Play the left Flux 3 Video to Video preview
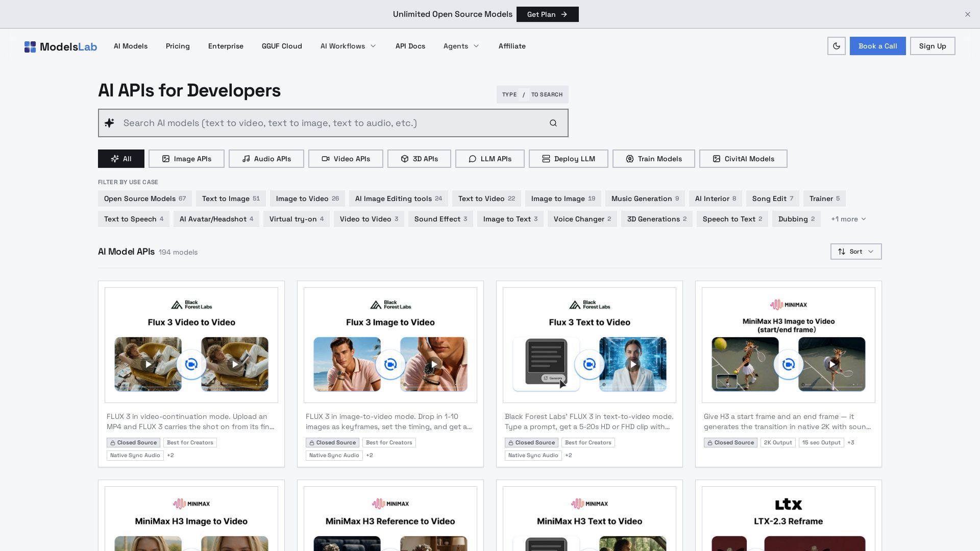The height and width of the screenshot is (551, 980). coord(148,364)
